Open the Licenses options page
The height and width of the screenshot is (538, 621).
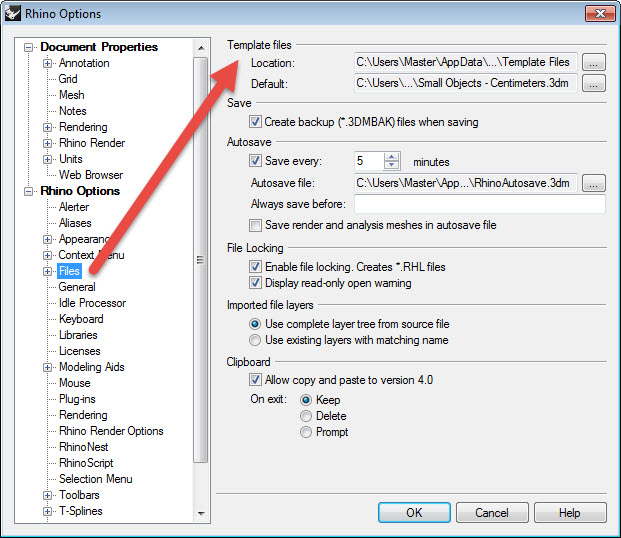click(80, 351)
